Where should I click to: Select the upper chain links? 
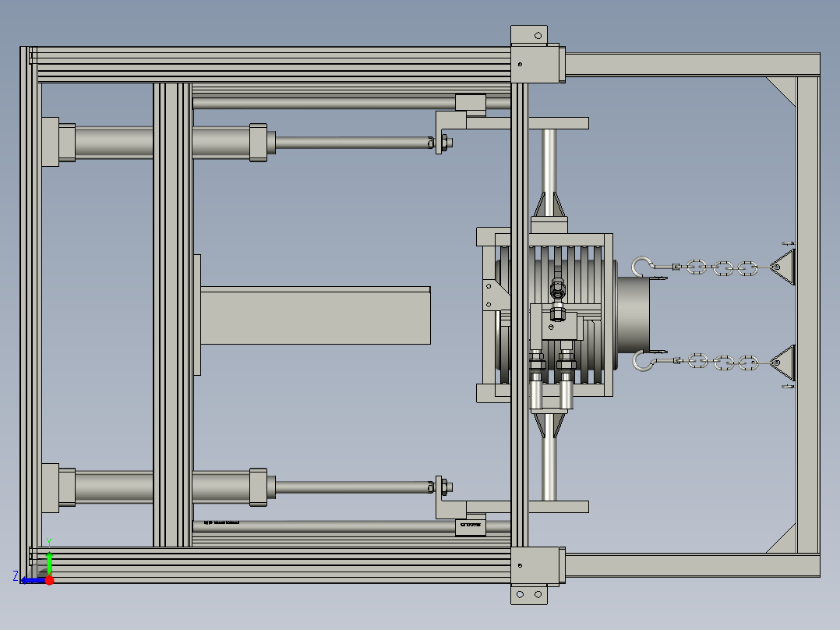722,267
